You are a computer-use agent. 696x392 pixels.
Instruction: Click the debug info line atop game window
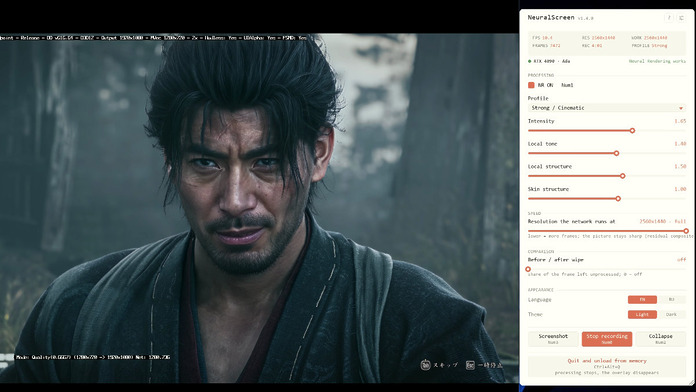click(154, 38)
